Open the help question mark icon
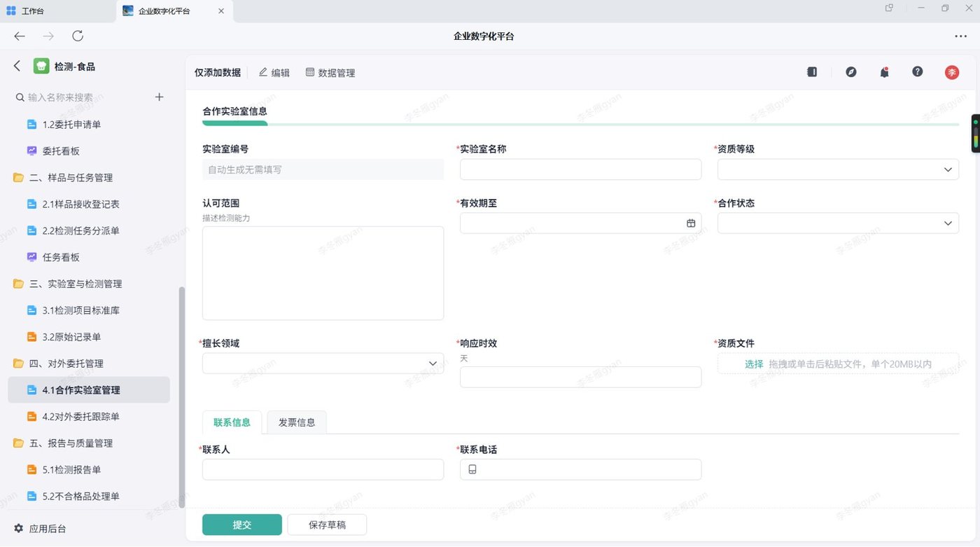This screenshot has width=980, height=547. click(x=918, y=72)
